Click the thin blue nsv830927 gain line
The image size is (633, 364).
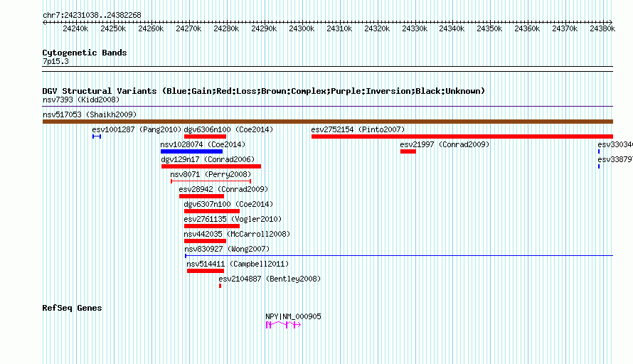399,255
